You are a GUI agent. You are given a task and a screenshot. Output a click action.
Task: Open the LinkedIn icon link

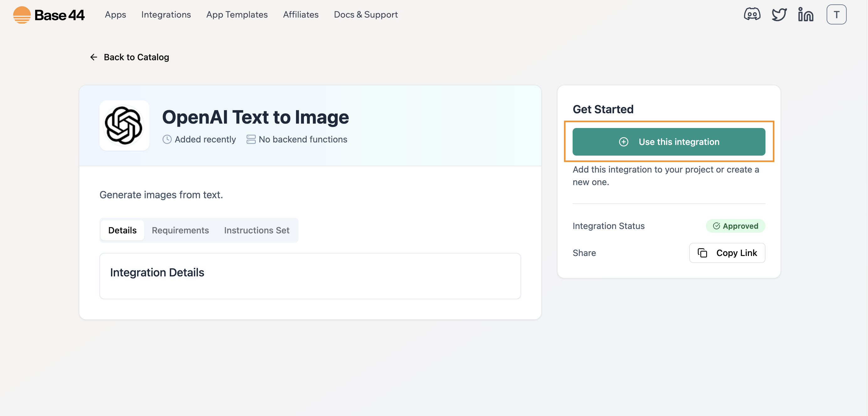click(805, 14)
